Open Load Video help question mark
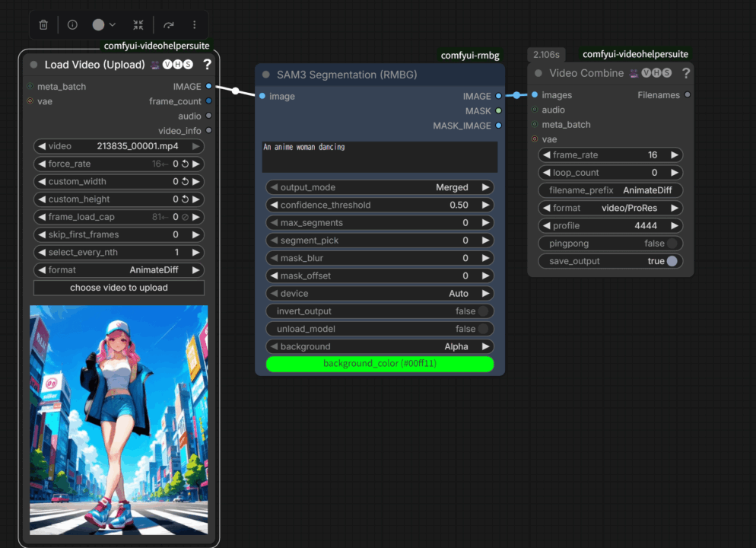The height and width of the screenshot is (548, 756). click(207, 64)
